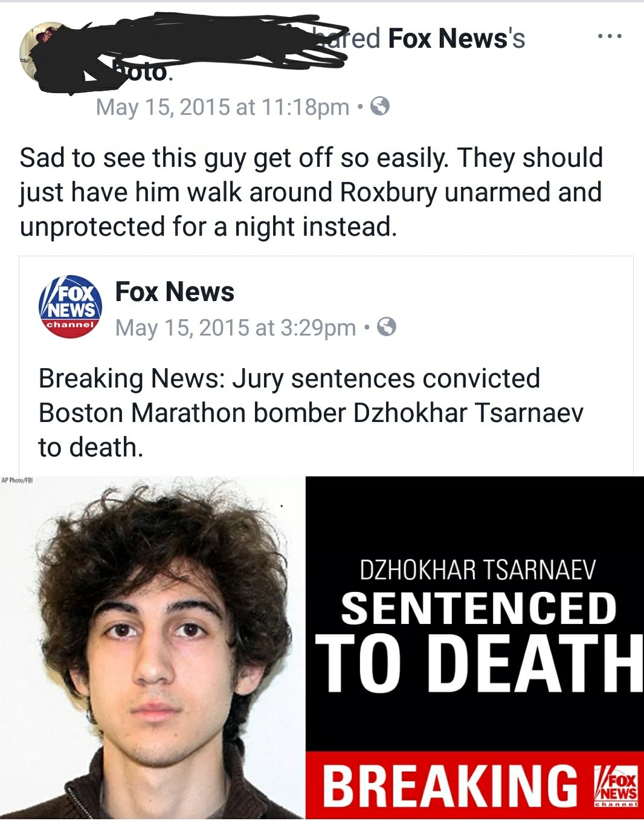This screenshot has height=821, width=644.
Task: Click public globe icon beside 3:29pm timestamp
Action: click(x=387, y=327)
